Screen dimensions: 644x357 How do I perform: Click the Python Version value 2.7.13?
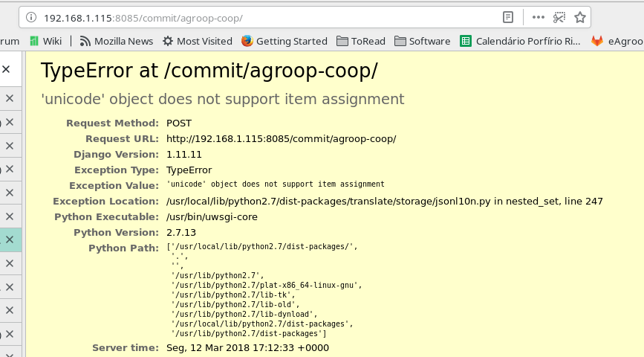pyautogui.click(x=181, y=233)
